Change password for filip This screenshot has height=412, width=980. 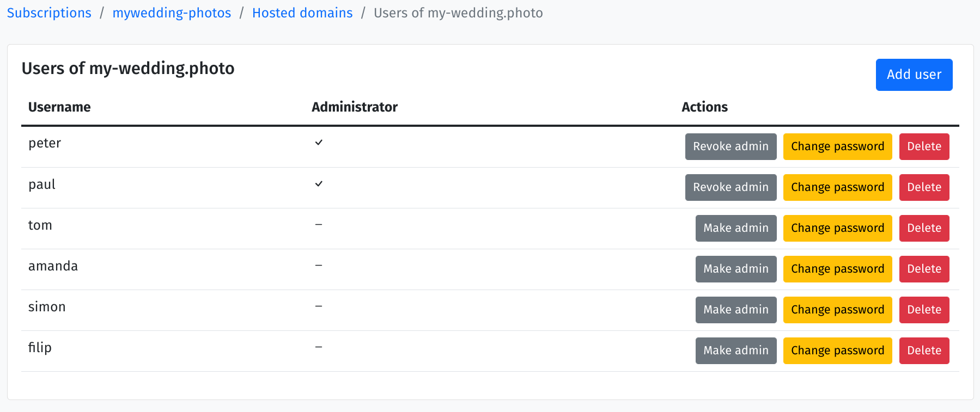click(837, 350)
